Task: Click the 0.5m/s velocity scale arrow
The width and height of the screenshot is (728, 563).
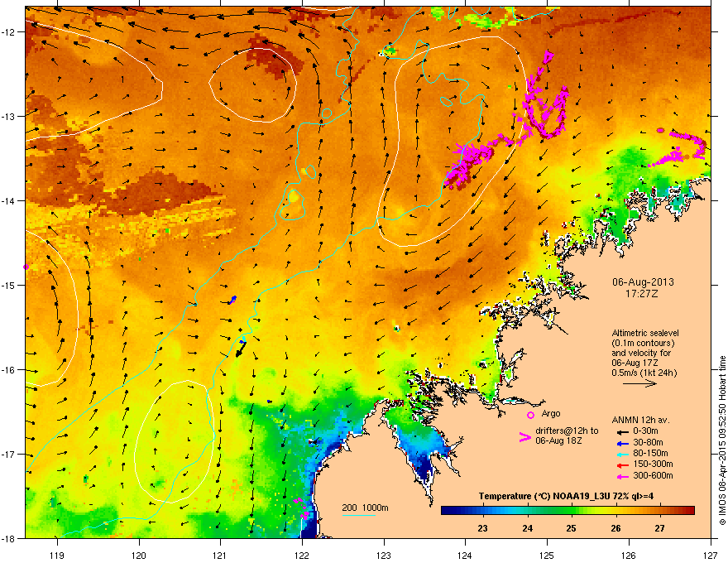Action: point(639,383)
